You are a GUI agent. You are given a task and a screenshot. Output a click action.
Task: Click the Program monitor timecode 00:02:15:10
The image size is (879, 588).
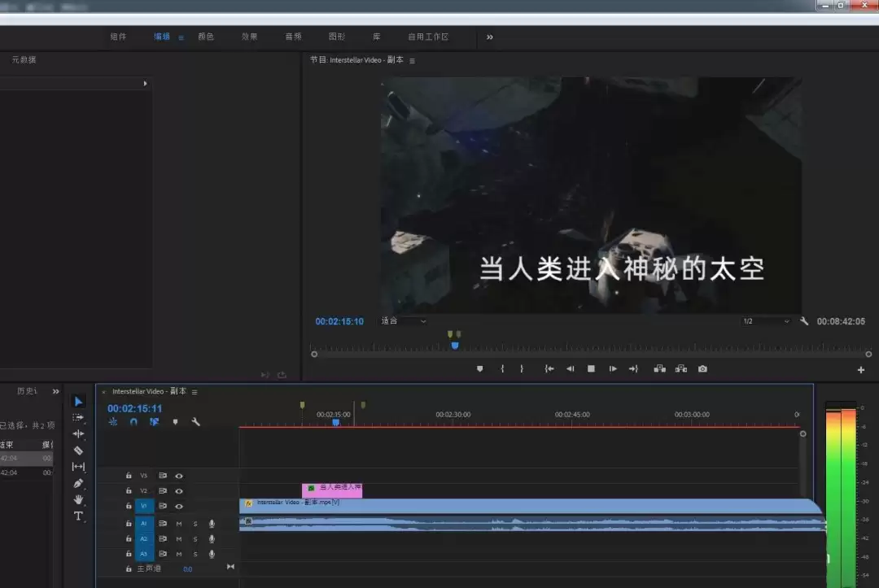[339, 321]
